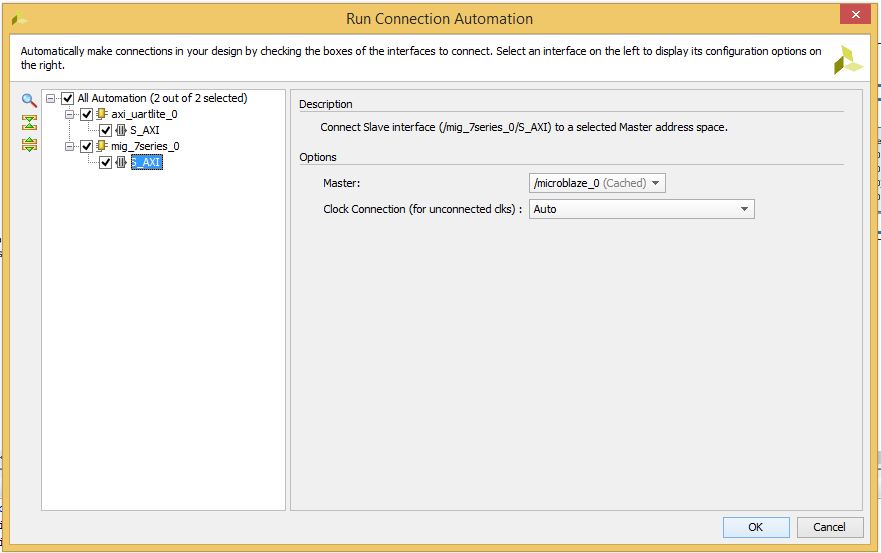
Task: Click the expand all tree icon
Action: pos(29,144)
